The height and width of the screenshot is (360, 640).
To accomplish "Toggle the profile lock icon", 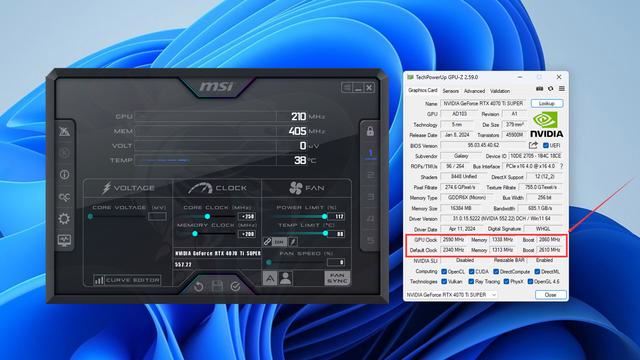I will 370,131.
